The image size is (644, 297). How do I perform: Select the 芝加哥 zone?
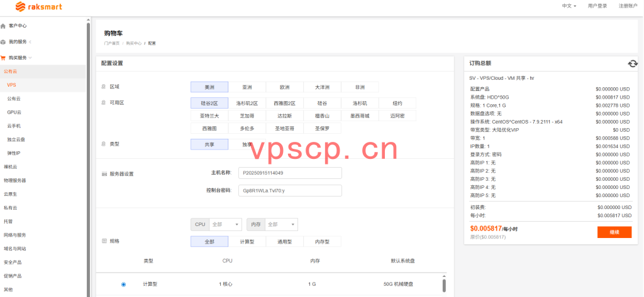pos(247,116)
